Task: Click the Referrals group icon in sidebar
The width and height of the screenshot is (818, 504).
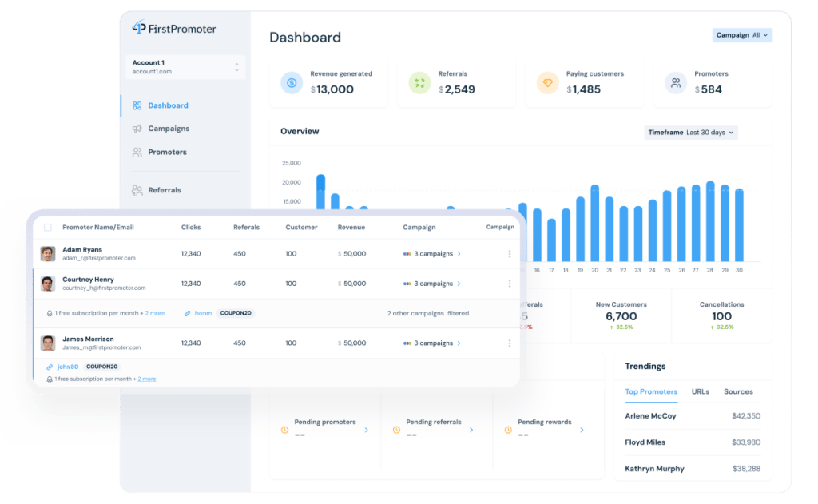Action: click(137, 190)
